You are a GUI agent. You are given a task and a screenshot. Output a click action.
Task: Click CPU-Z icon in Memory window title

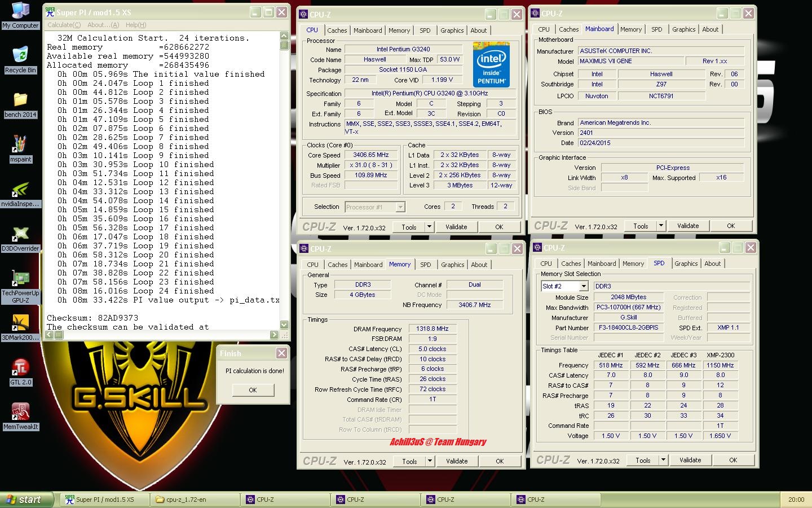click(x=304, y=248)
